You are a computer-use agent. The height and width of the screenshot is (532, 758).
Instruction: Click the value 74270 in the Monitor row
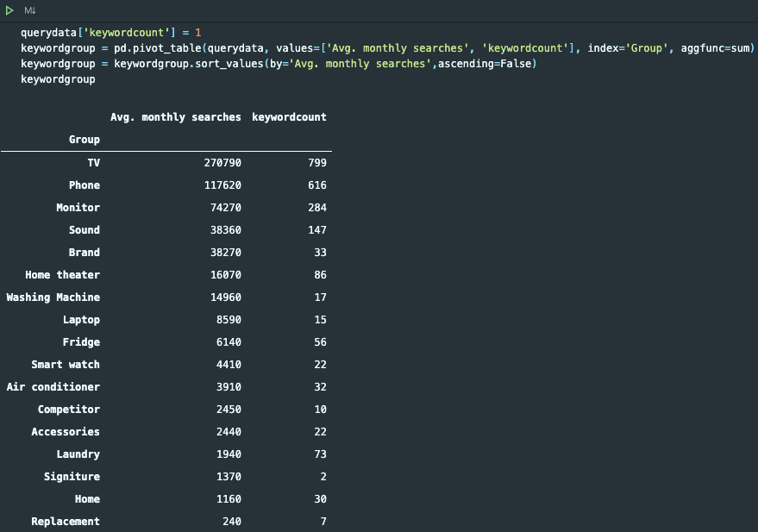pyautogui.click(x=226, y=207)
